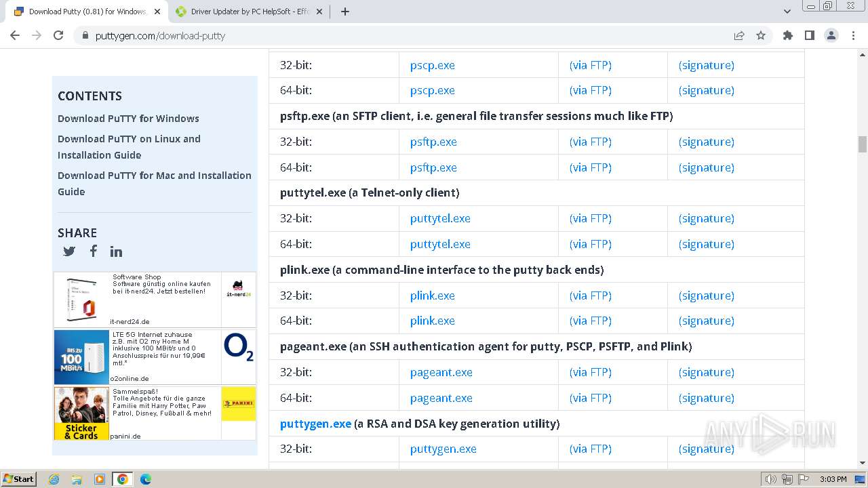
Task: Click (via FTP) for 32-bit puttytel.exe
Action: [x=591, y=218]
